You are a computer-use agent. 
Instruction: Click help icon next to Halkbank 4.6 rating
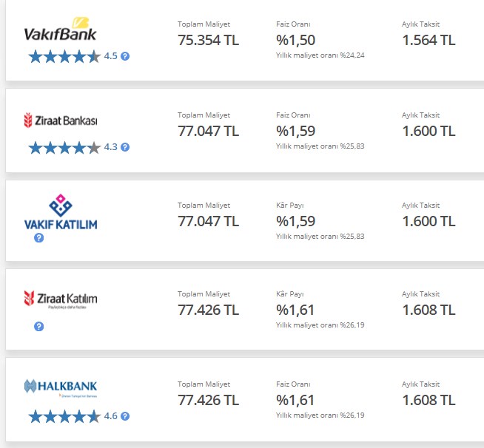125,416
